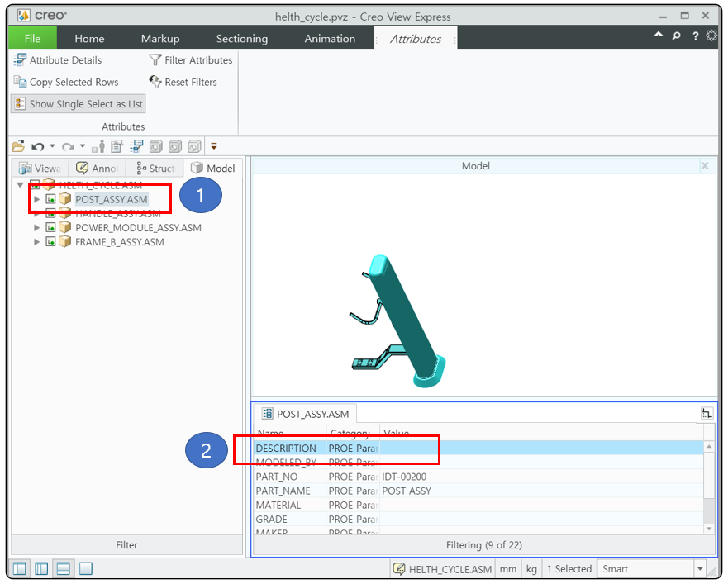This screenshot has width=728, height=584.
Task: Switch to the Home ribbon tab
Action: [x=89, y=39]
